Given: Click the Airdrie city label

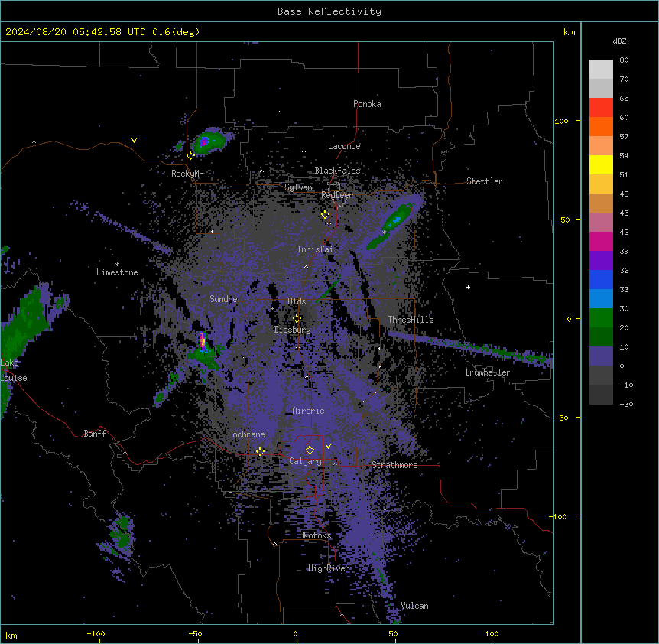Looking at the screenshot, I should pos(309,411).
